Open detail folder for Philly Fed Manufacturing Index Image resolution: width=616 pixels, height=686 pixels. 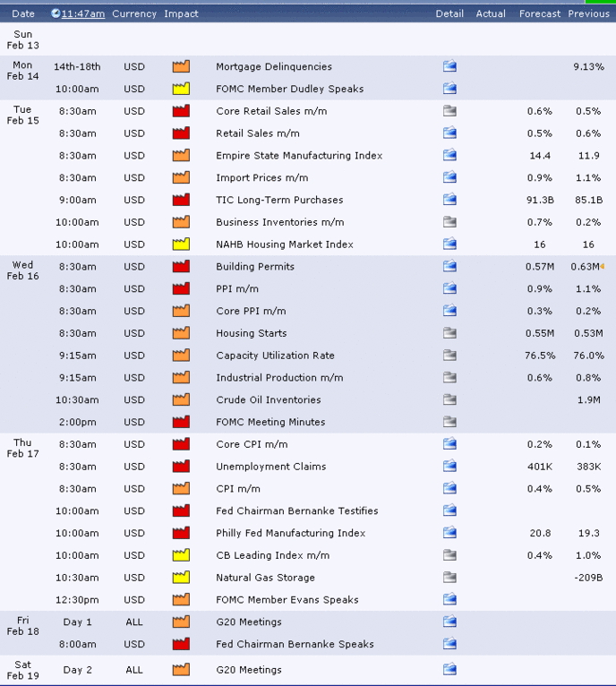[449, 533]
